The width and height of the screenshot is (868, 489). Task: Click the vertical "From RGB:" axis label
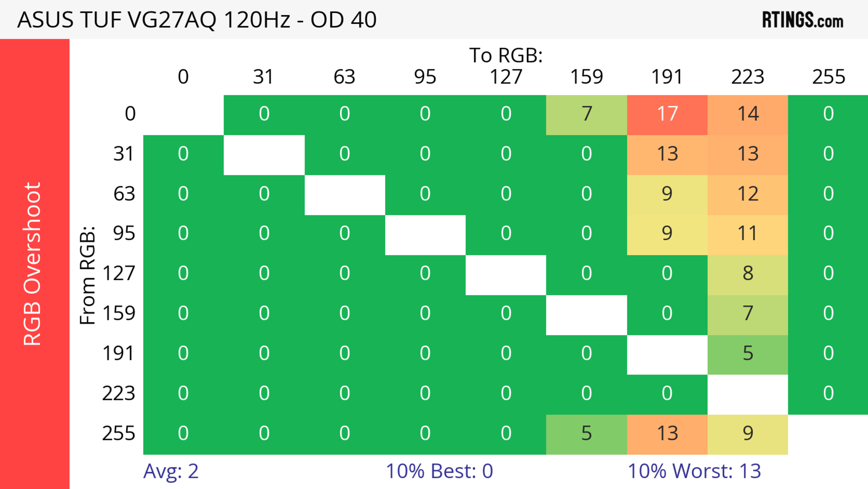87,275
